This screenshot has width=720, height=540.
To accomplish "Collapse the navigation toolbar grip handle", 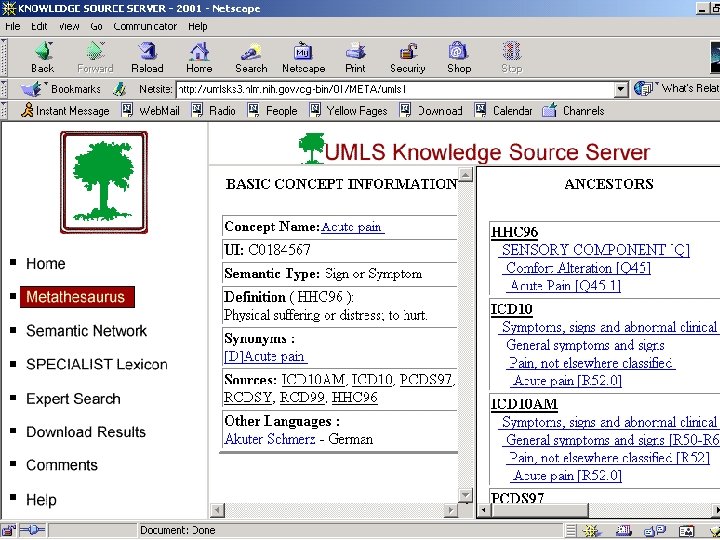I will click(x=4, y=57).
